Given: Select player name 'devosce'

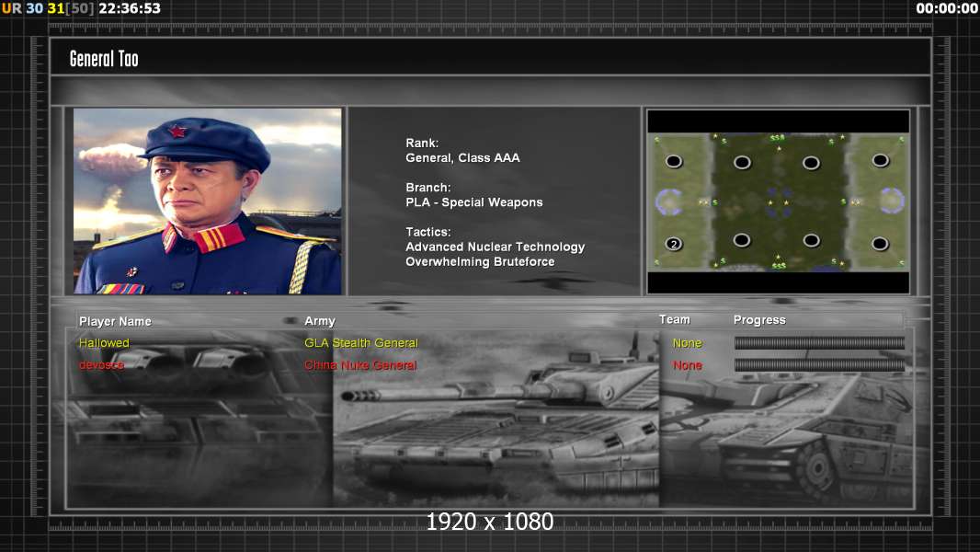Looking at the screenshot, I should pyautogui.click(x=101, y=365).
